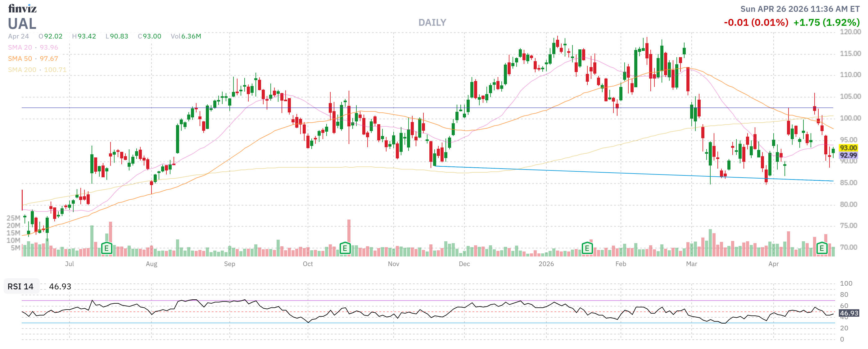
Task: Click the purple 92.99 price tag
Action: tap(848, 155)
